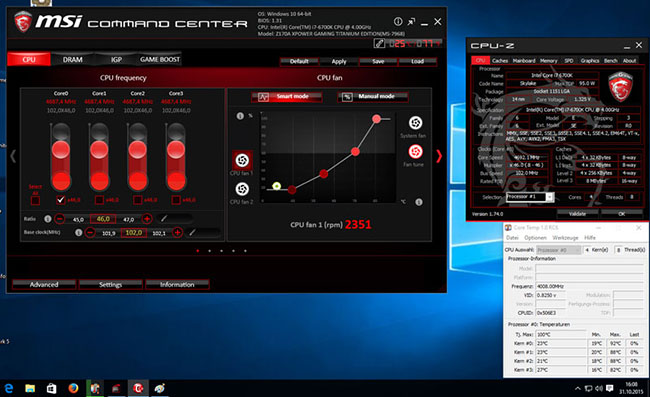The height and width of the screenshot is (397, 650).
Task: Start Fan tune with its icon
Action: click(x=415, y=152)
